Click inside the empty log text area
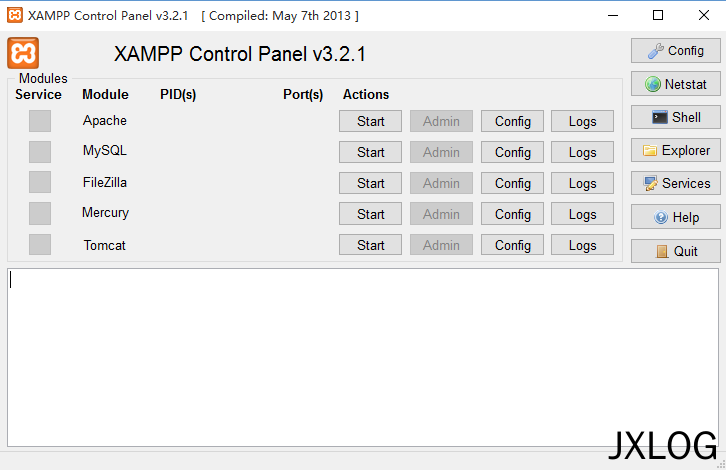Screen dimensions: 726x470 (363, 357)
